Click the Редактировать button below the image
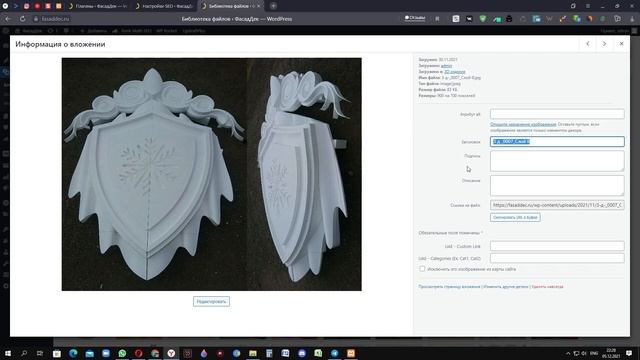Viewport: 640px width, 360px height. 211,301
